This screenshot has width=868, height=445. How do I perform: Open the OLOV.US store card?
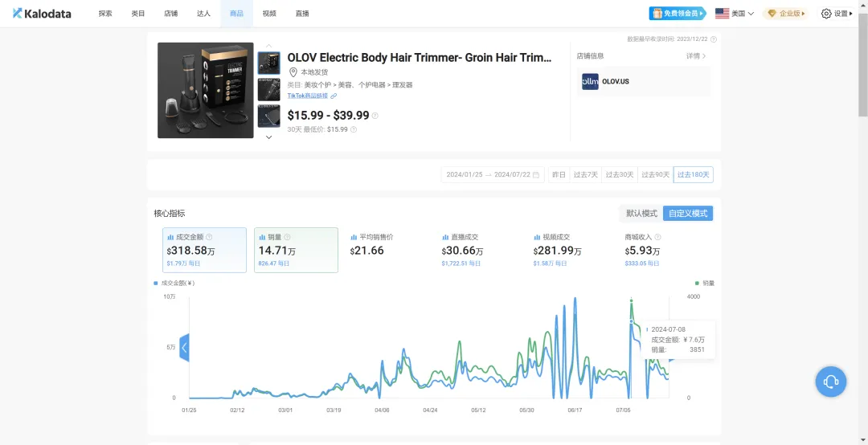pyautogui.click(x=644, y=81)
